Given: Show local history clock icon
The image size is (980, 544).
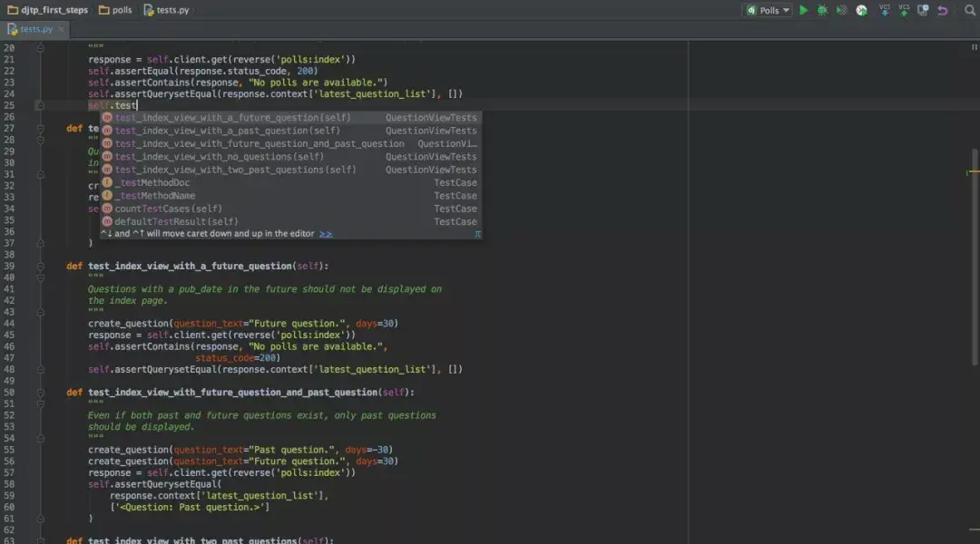Looking at the screenshot, I should coord(923,10).
